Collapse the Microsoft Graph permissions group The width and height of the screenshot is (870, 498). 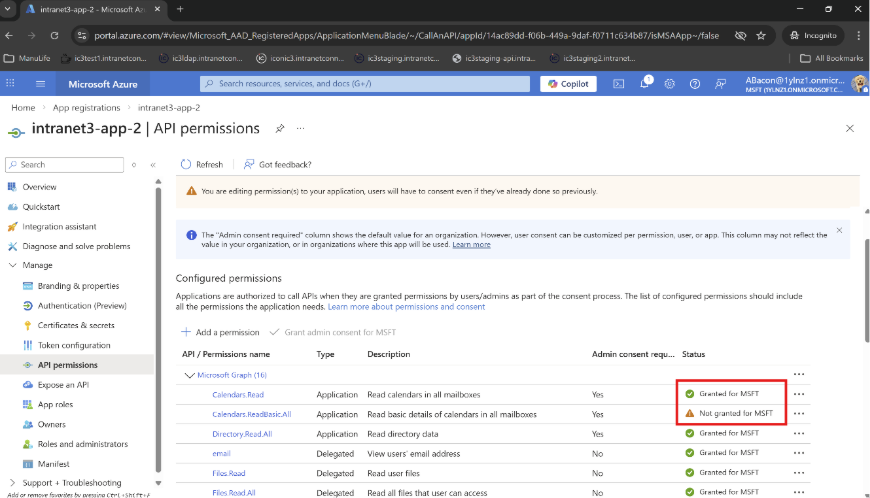pyautogui.click(x=187, y=375)
